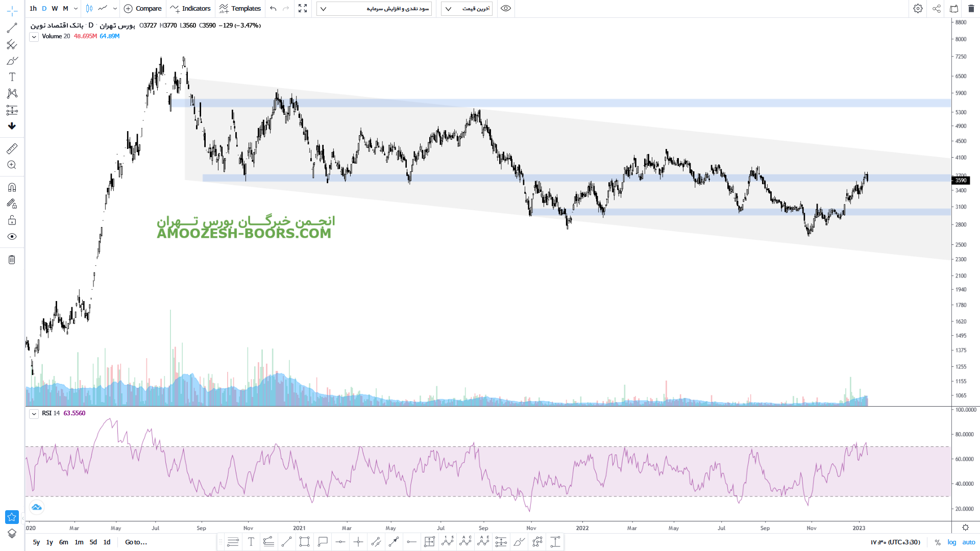
Task: Collapse the RSI indicator legend
Action: pyautogui.click(x=34, y=414)
